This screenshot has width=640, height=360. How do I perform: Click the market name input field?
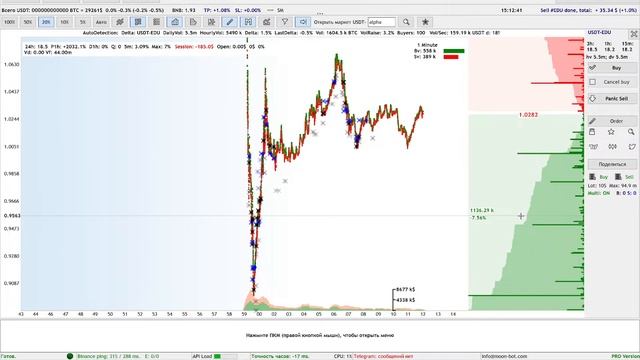[382, 22]
